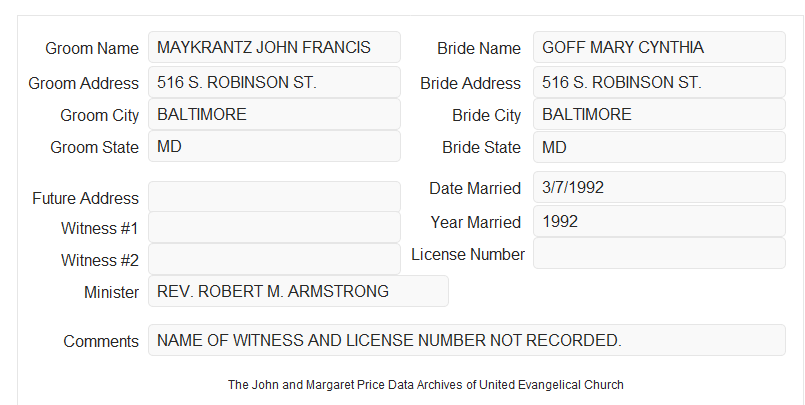This screenshot has height=405, width=805.
Task: Click the Comments text field
Action: 467,340
